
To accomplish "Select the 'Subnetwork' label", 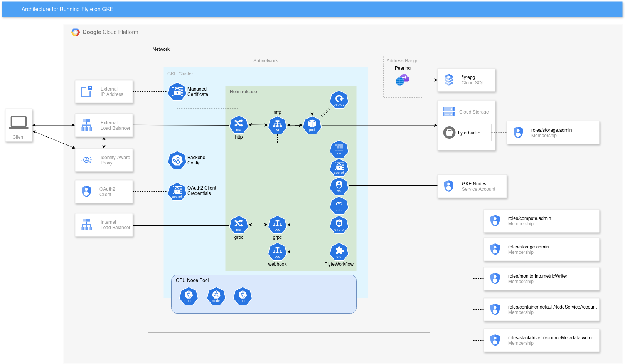I will (265, 61).
